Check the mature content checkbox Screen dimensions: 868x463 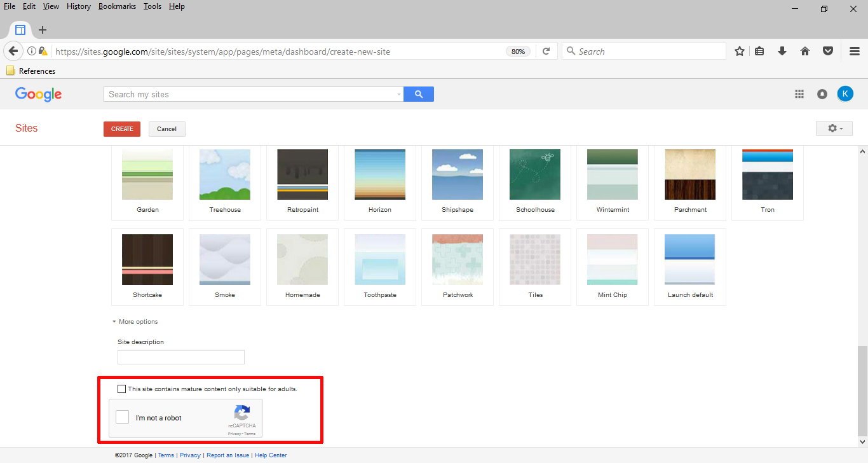coord(122,389)
